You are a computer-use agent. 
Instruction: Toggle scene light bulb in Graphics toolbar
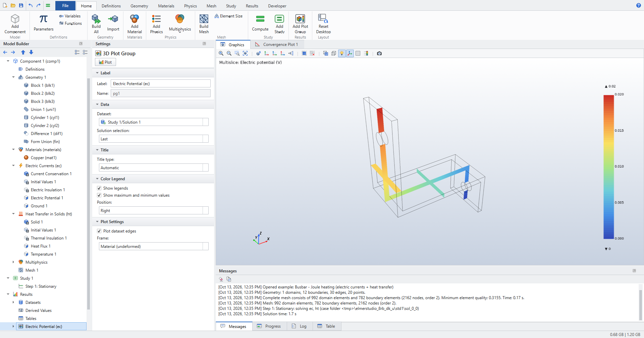(342, 53)
